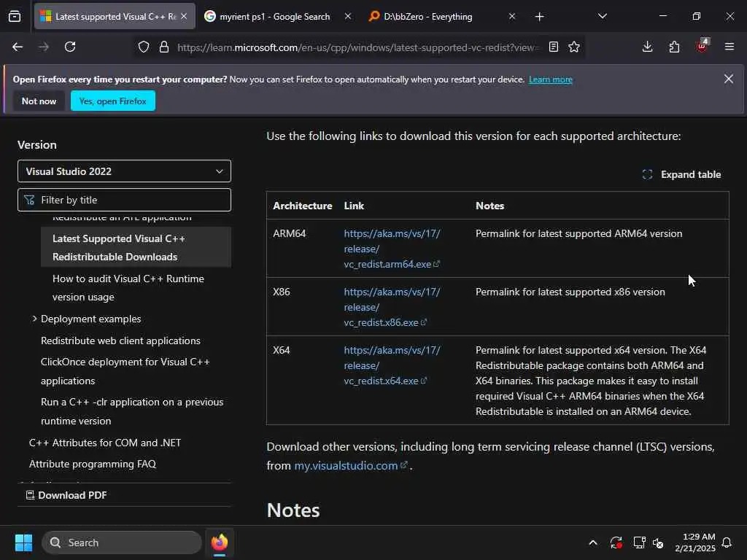The width and height of the screenshot is (747, 560).
Task: Reload the current page
Action: click(x=70, y=47)
